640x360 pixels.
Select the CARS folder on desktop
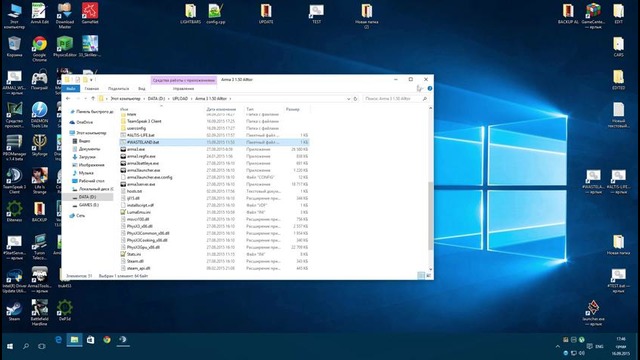click(618, 47)
